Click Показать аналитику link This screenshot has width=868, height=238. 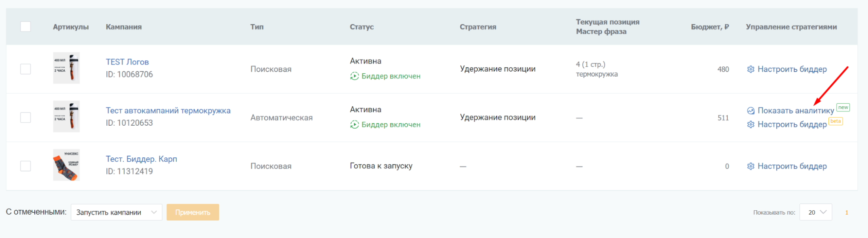(x=795, y=111)
